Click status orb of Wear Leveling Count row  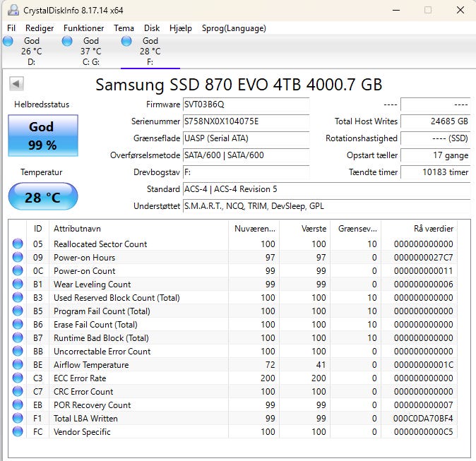tap(18, 284)
